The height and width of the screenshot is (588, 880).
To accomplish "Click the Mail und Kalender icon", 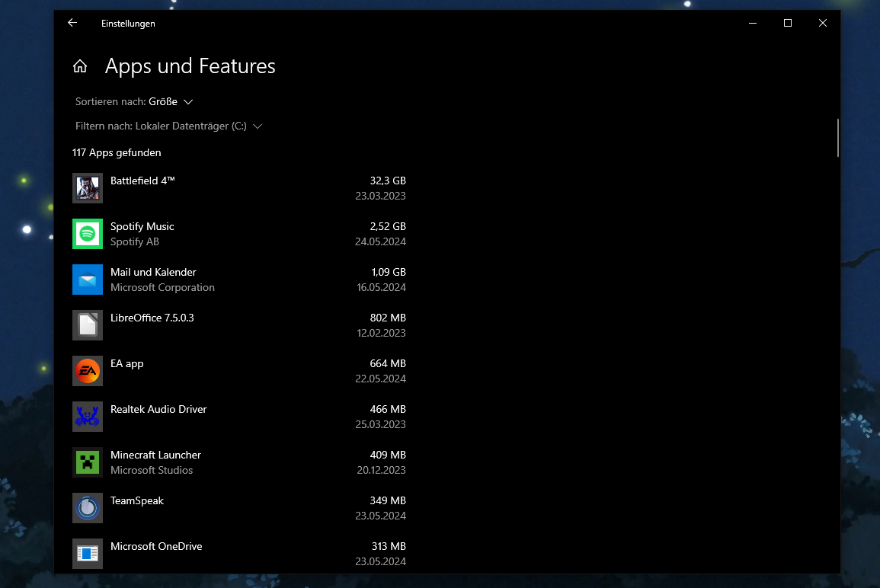I will tap(88, 280).
